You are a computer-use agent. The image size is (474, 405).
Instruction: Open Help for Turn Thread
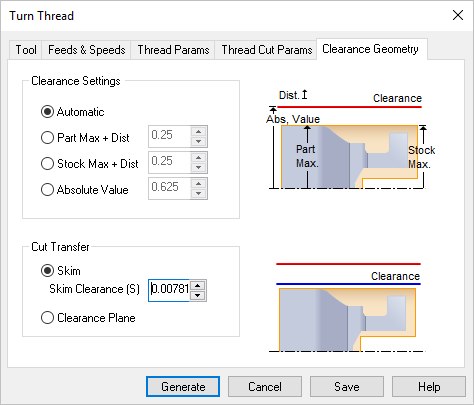pyautogui.click(x=429, y=387)
